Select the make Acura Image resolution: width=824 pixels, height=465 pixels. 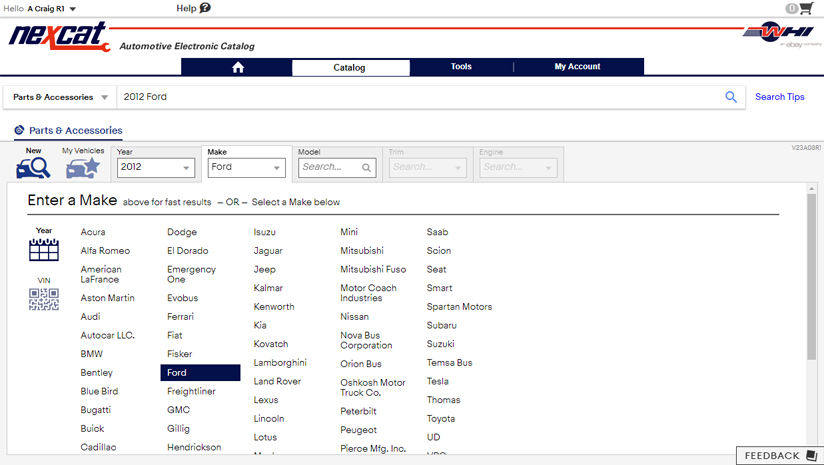(x=93, y=232)
